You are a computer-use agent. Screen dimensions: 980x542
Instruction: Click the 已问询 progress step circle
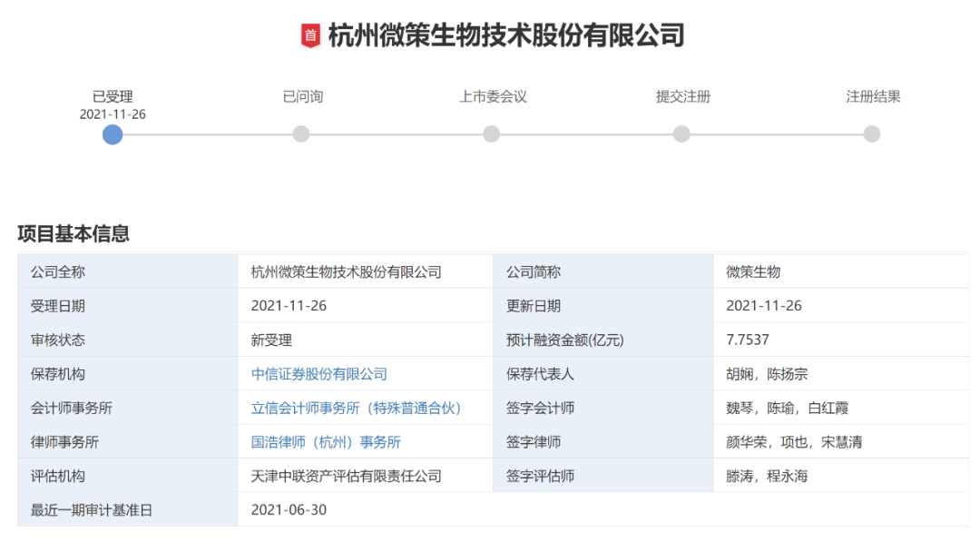tap(301, 134)
